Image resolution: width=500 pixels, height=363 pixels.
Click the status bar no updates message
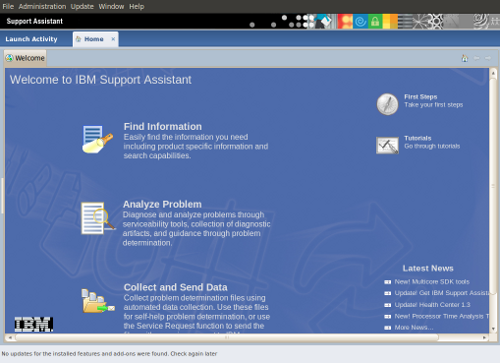109,354
